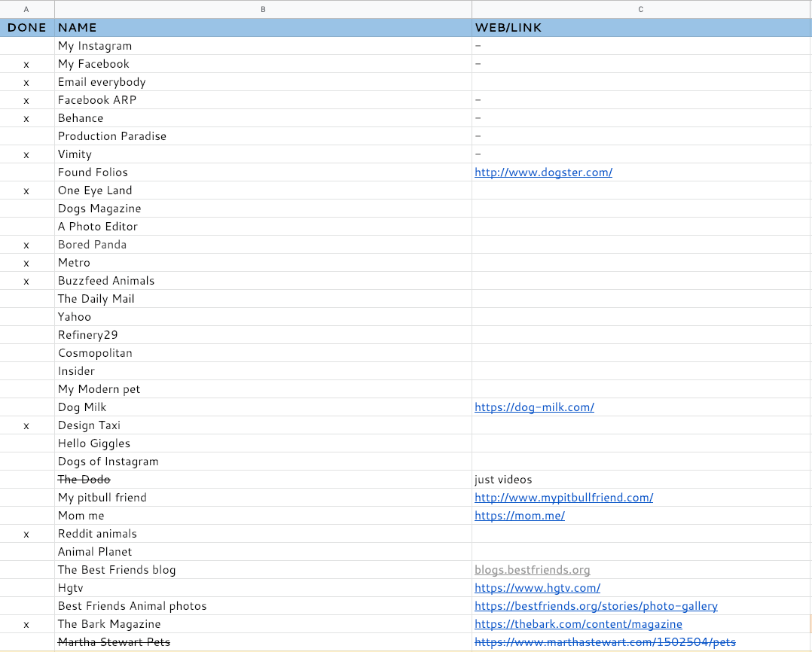Select the 'Refinery29' cell
The height and width of the screenshot is (652, 812).
pos(263,335)
